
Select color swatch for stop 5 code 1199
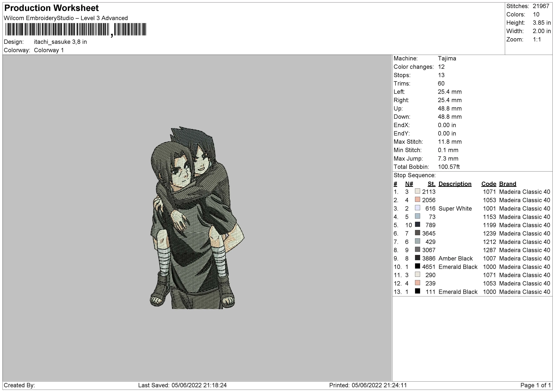coord(417,225)
